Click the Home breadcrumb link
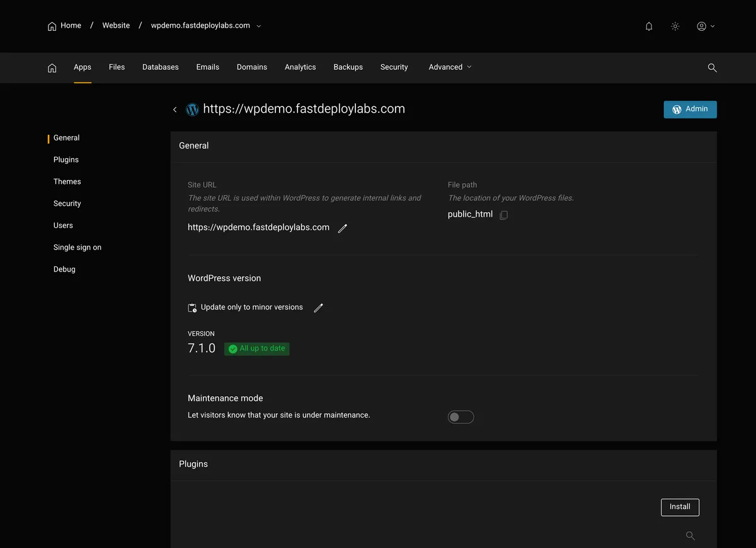Viewport: 756px width, 548px height. (64, 26)
